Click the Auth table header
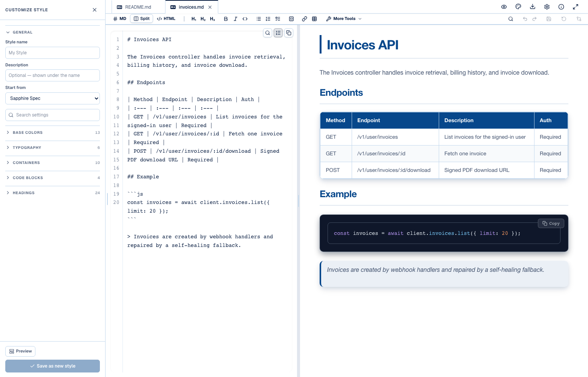Screen dimensions: 588x377 (x=551, y=121)
